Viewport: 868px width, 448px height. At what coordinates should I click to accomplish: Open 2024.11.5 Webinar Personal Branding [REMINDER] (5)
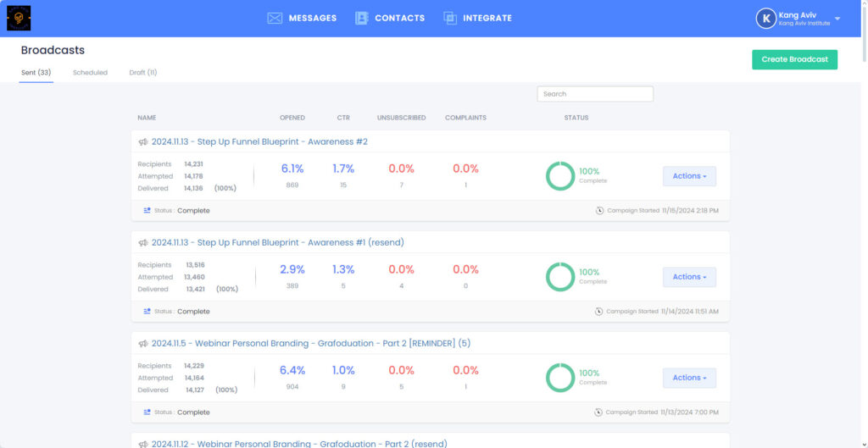[x=310, y=344]
